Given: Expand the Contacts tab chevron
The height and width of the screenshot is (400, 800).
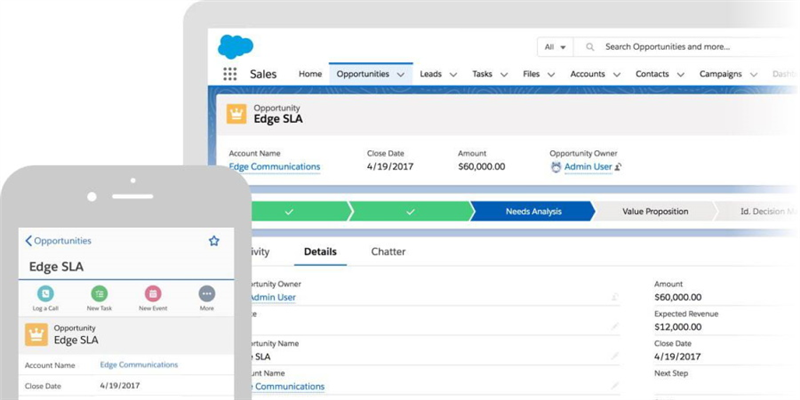Looking at the screenshot, I should point(681,74).
